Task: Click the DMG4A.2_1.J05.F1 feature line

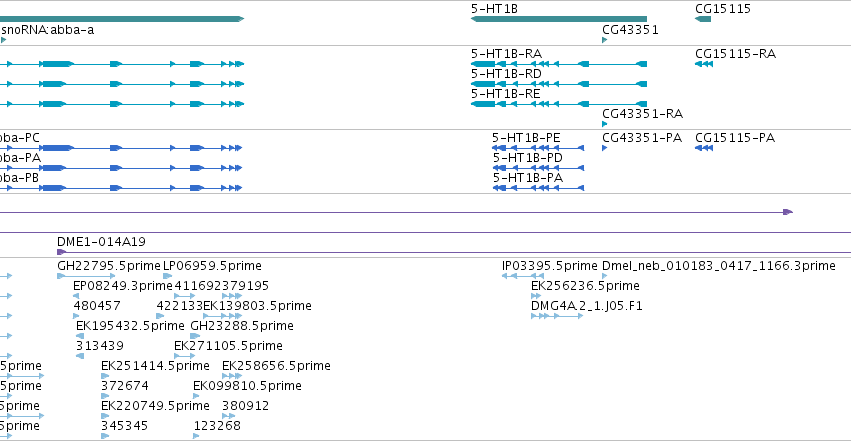Action: click(557, 316)
